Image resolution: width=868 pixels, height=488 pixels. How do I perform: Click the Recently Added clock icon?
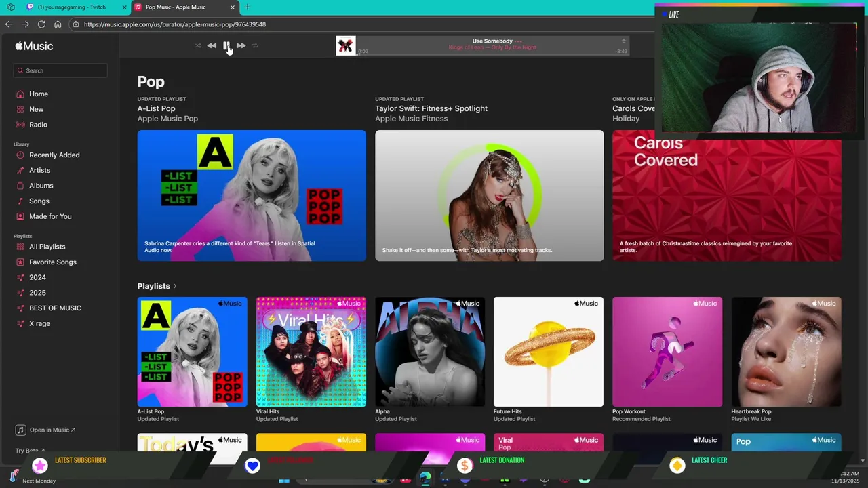point(20,155)
